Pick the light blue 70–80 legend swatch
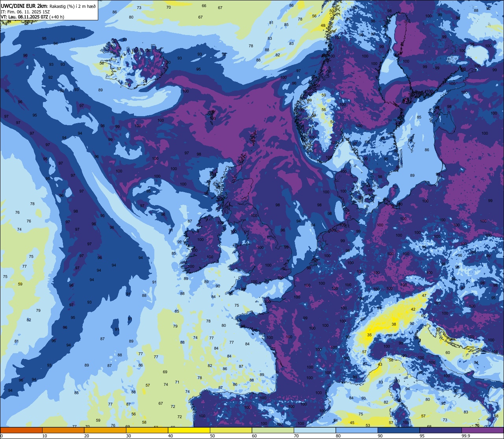The height and width of the screenshot is (439, 504). [x=315, y=430]
